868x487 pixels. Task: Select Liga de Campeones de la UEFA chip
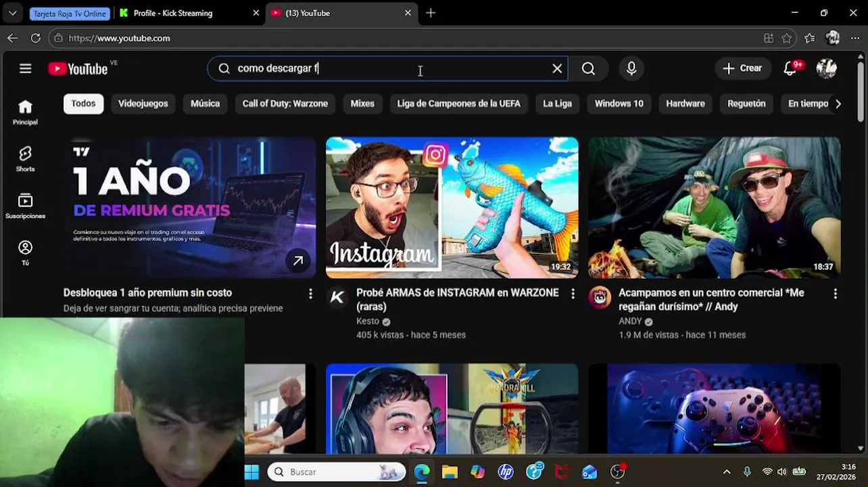click(458, 103)
